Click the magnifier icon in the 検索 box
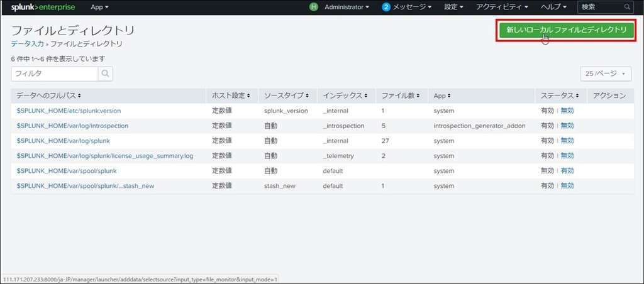The image size is (644, 284). (x=627, y=7)
